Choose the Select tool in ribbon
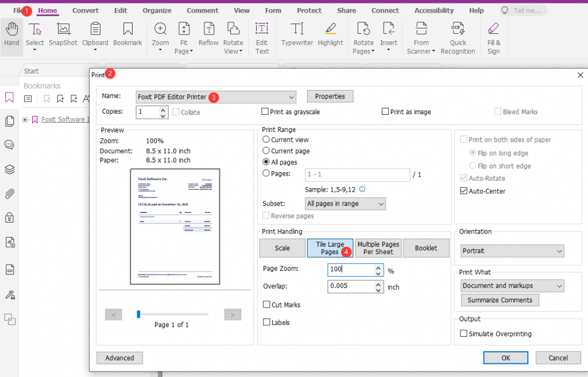Image resolution: width=588 pixels, height=377 pixels. pos(35,36)
